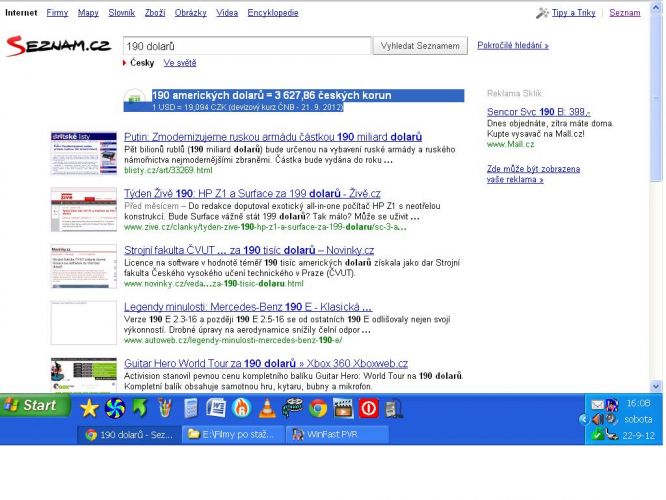This screenshot has height=500, width=666.
Task: Click the autoweb.cz Mercedes-Benz result URL
Action: point(233,340)
